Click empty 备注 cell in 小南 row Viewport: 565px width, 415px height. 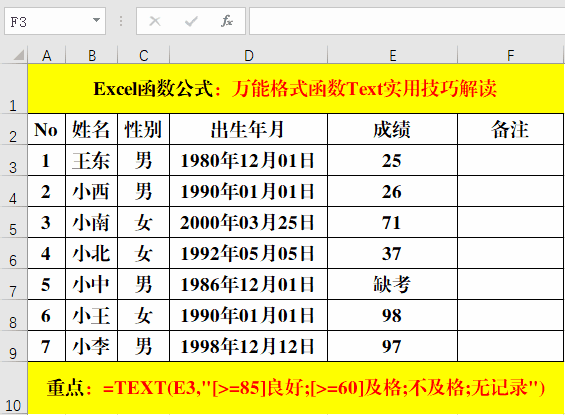tap(510, 222)
